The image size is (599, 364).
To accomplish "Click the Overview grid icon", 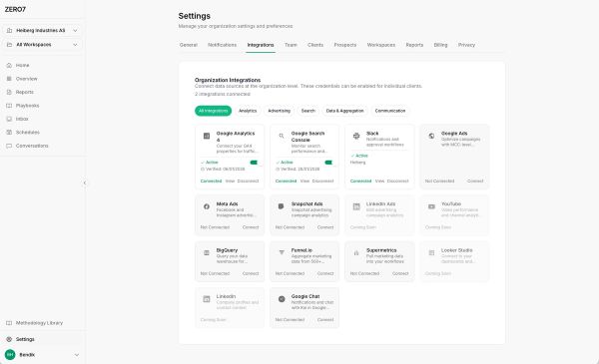I will [9, 79].
